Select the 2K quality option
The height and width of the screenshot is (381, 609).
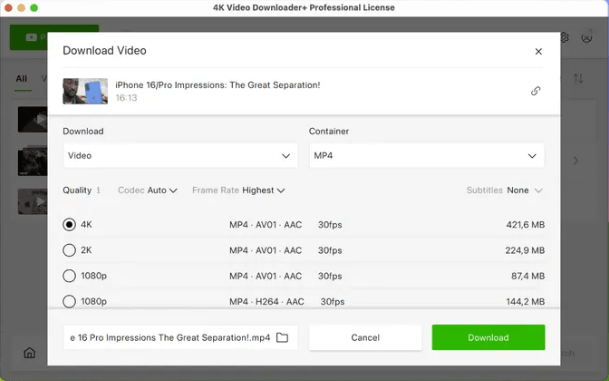pyautogui.click(x=69, y=250)
